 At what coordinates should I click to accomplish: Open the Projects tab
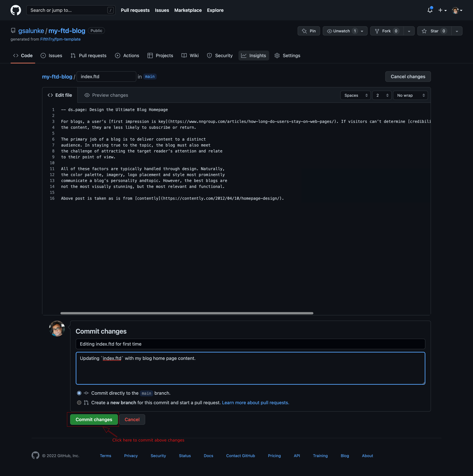click(x=160, y=56)
